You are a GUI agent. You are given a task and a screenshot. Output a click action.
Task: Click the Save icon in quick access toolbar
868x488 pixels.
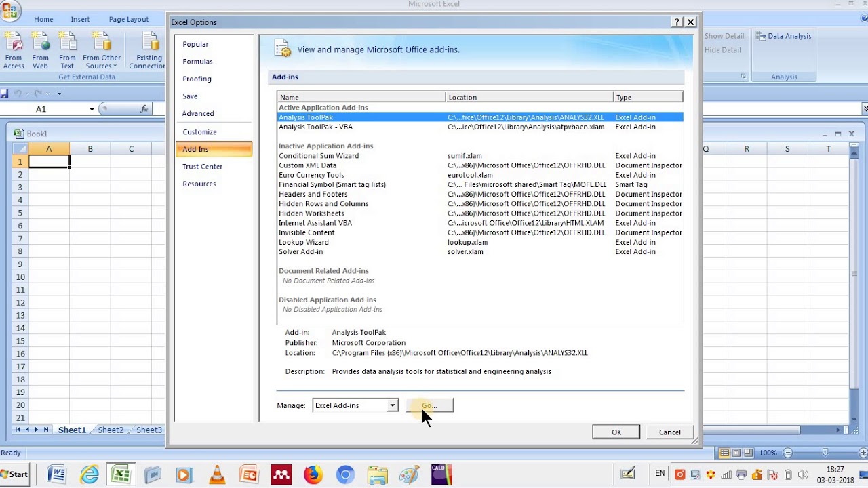(5, 93)
